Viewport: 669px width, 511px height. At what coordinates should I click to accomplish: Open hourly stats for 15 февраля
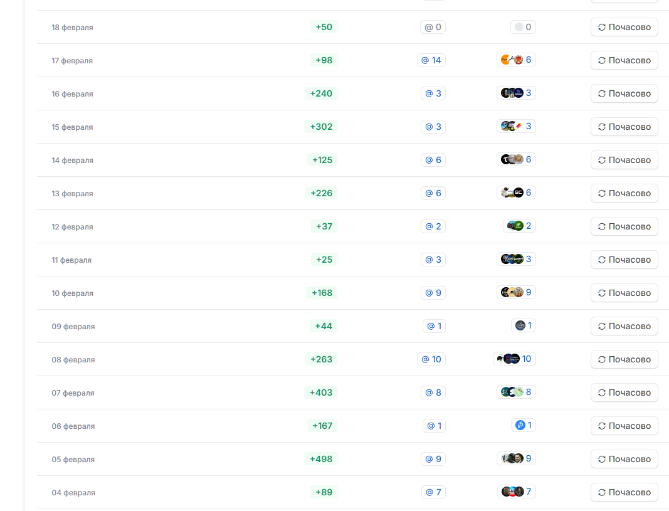click(624, 127)
